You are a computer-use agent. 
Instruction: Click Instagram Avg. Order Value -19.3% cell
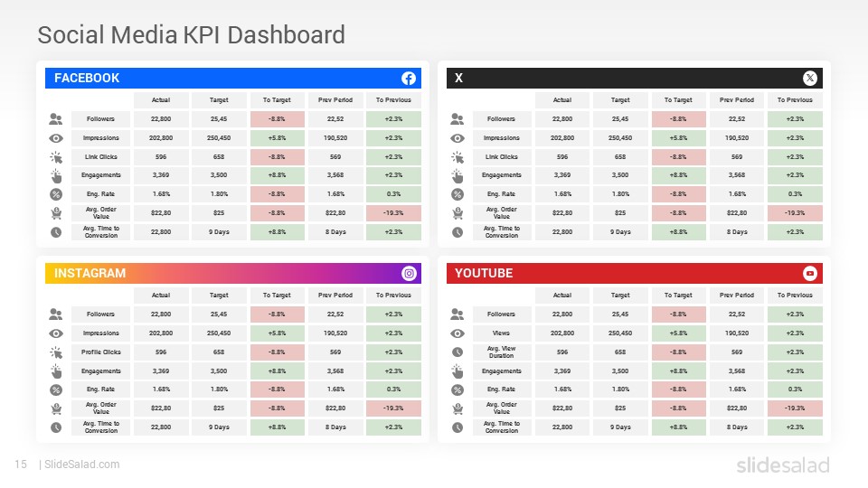pos(393,408)
